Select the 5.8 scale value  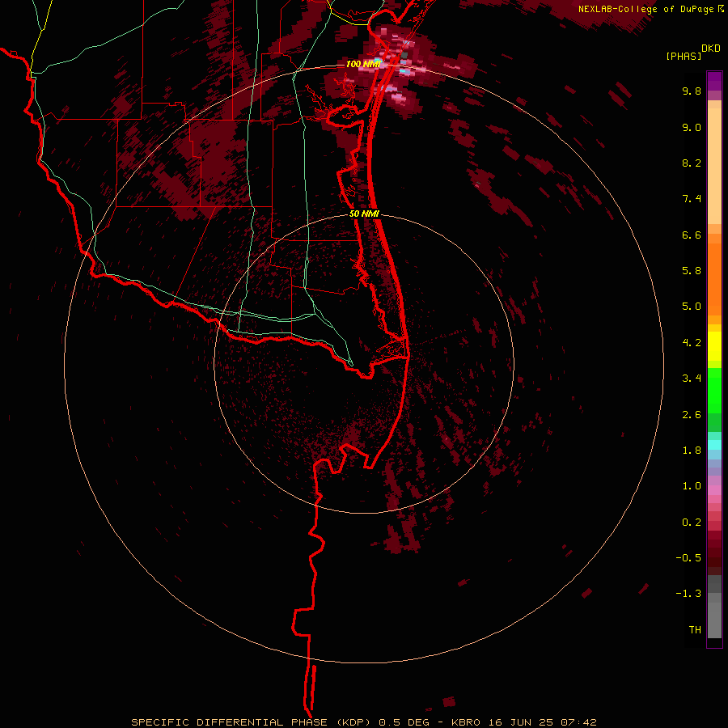pos(692,271)
